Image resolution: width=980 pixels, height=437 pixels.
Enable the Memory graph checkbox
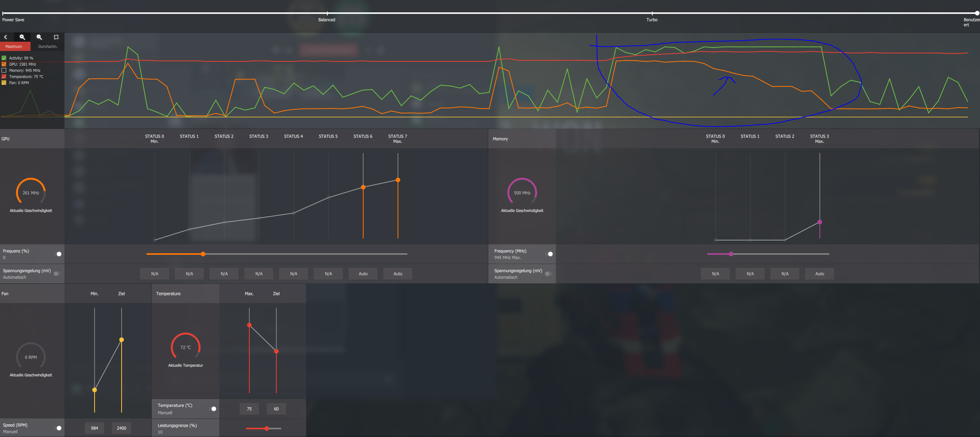point(4,70)
